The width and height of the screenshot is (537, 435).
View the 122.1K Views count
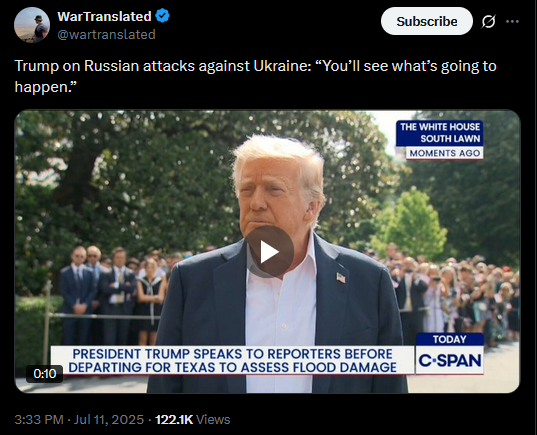click(192, 420)
